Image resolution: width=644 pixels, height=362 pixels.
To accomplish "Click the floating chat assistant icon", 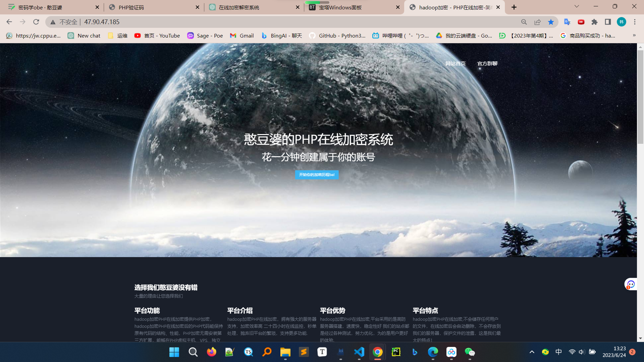I will click(x=631, y=284).
